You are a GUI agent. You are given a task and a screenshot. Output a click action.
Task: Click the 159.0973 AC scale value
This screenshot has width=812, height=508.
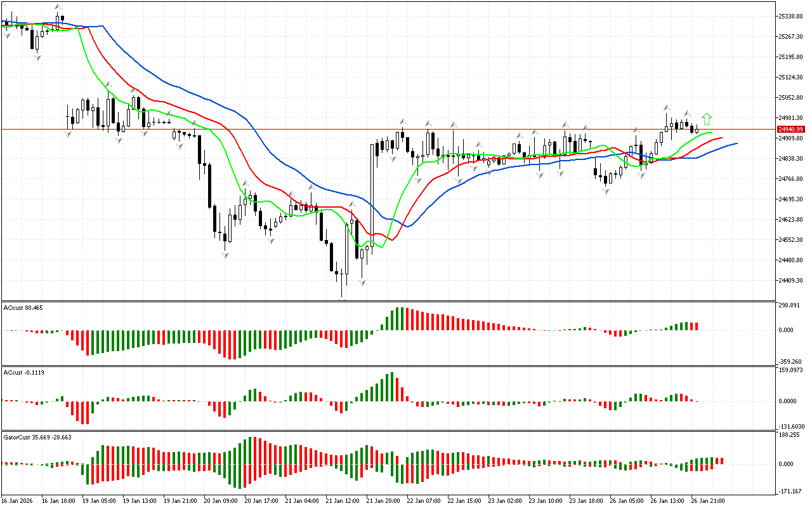tap(791, 370)
